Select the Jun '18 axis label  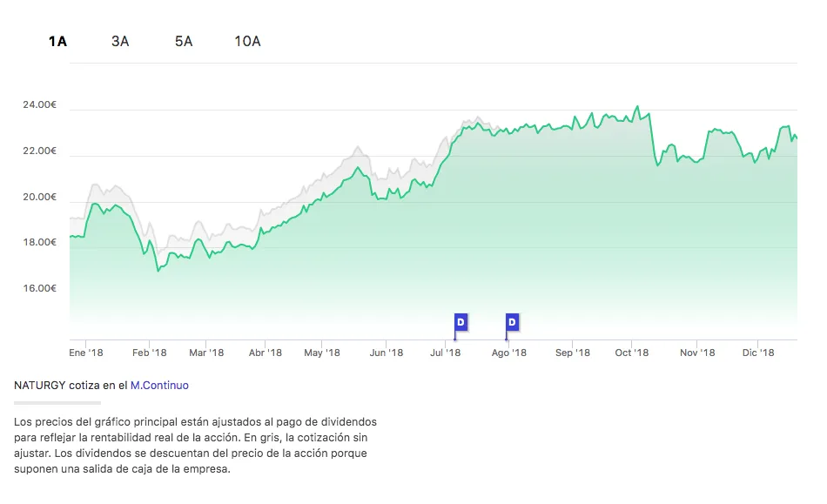[386, 353]
